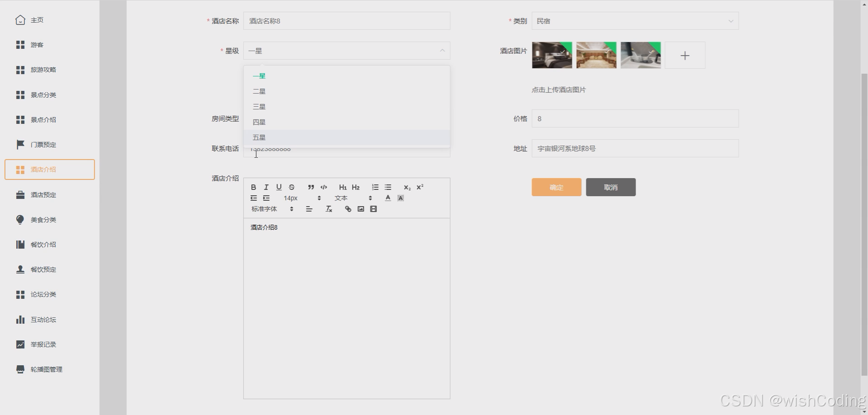Screen dimensions: 868x415
Task: Insert a code block in the editor
Action: 324,187
